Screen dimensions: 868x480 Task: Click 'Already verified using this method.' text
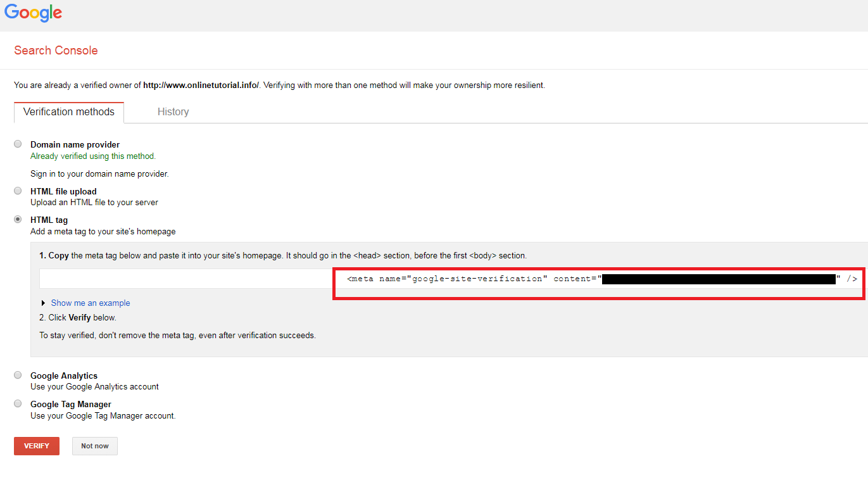[x=93, y=156]
